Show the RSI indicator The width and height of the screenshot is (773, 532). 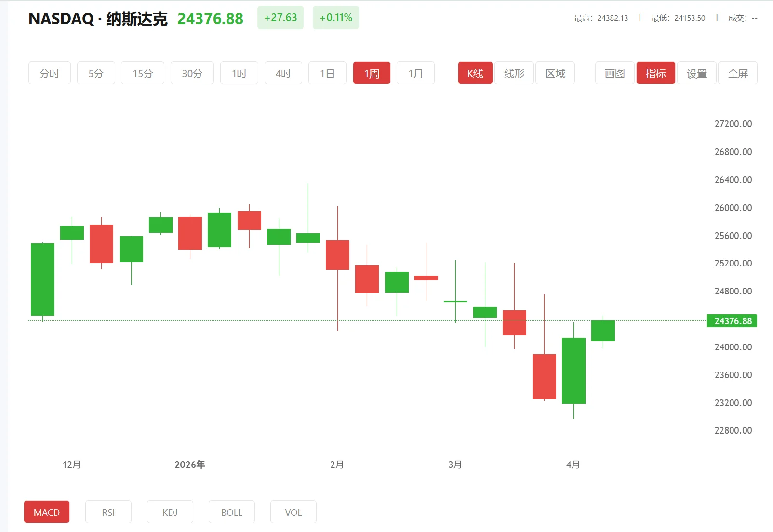pyautogui.click(x=108, y=512)
